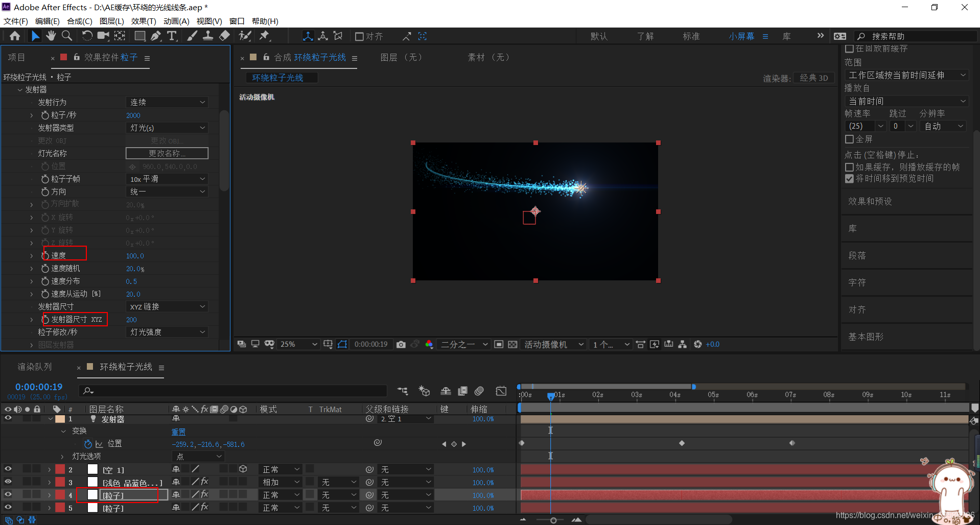
Task: Hide layer 3 浅色 品蓝色 visibility
Action: click(x=8, y=482)
